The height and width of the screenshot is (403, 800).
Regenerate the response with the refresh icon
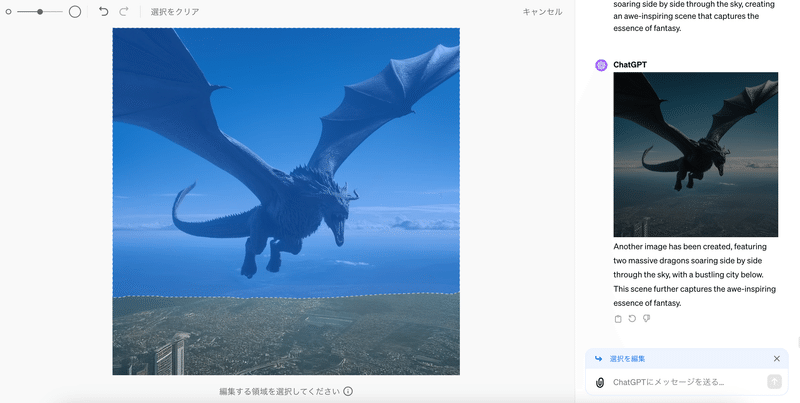(632, 318)
